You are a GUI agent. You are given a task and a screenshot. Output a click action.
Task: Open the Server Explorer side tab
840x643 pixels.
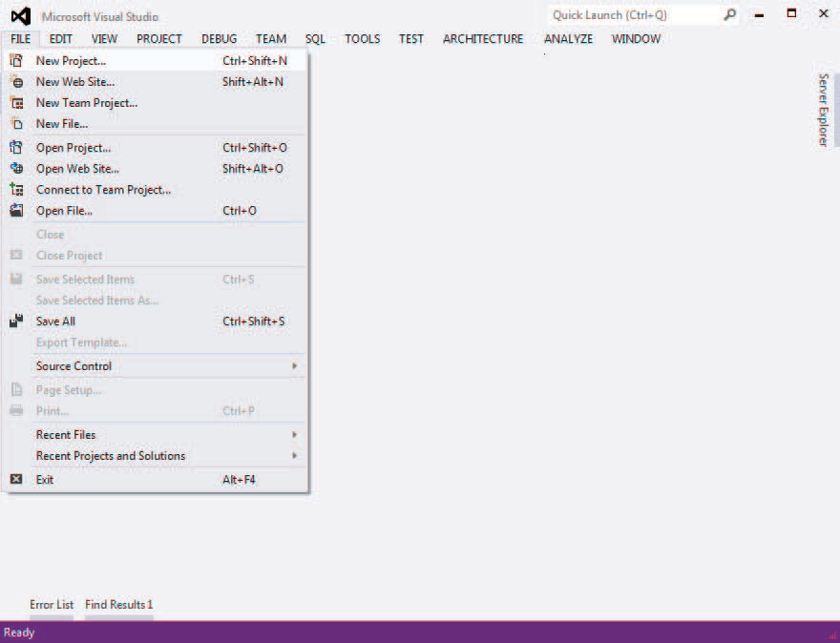click(x=824, y=110)
